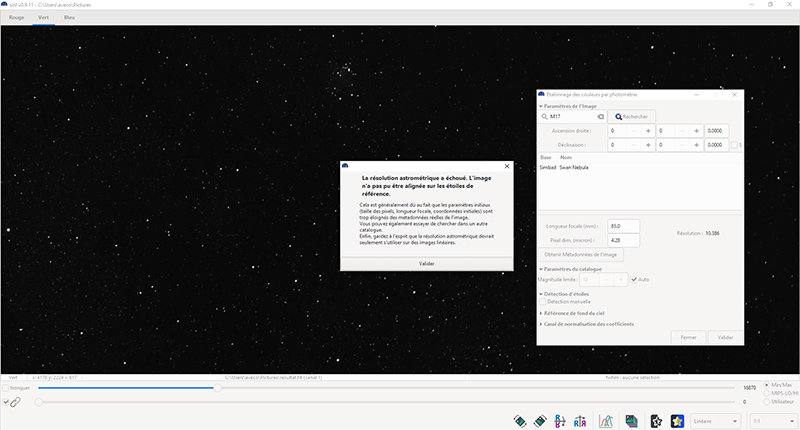The width and height of the screenshot is (800, 430).
Task: Select the Utilisateur radio button
Action: 767,402
